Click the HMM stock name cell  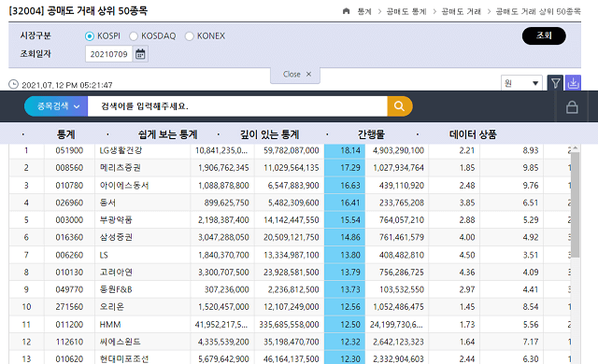coord(142,325)
